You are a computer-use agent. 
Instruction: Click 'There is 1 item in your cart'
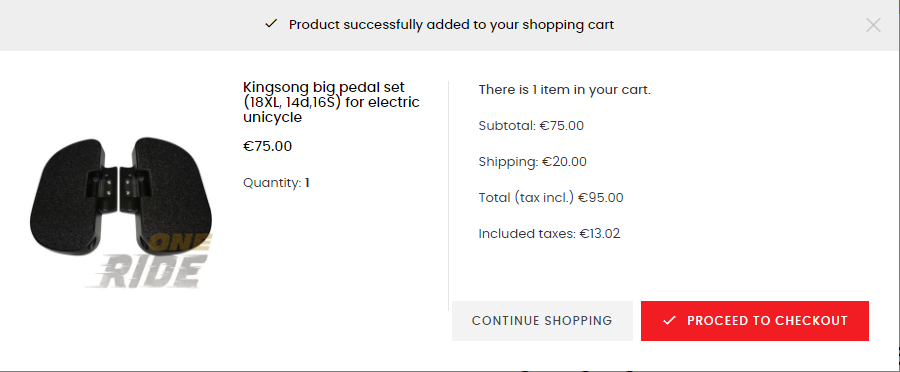pos(565,90)
